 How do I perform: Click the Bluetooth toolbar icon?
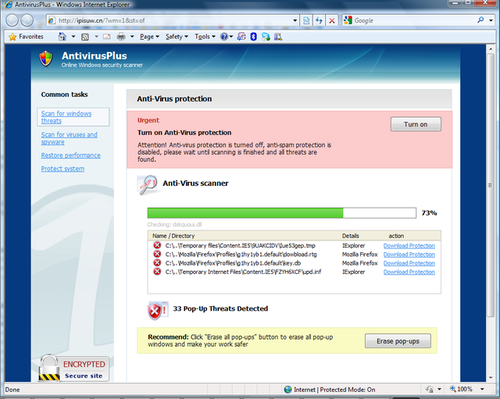[253, 37]
